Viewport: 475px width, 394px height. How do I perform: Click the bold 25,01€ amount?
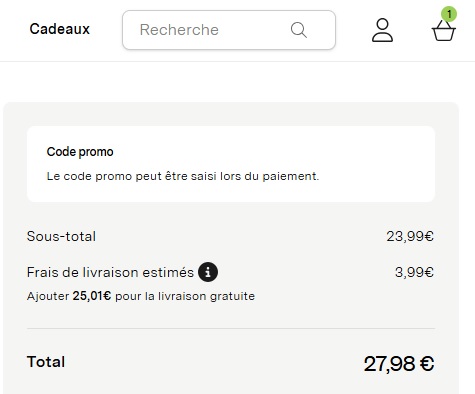click(92, 296)
